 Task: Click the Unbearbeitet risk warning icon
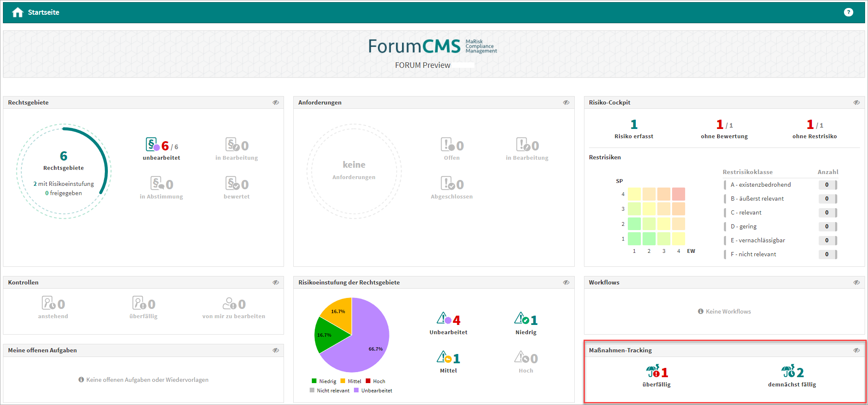point(444,319)
